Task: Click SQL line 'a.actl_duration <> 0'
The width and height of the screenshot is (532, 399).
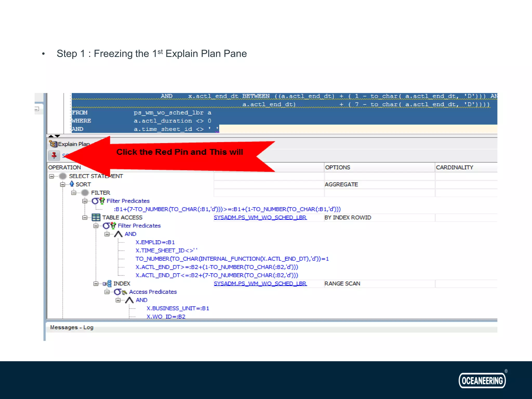Action: [x=172, y=121]
